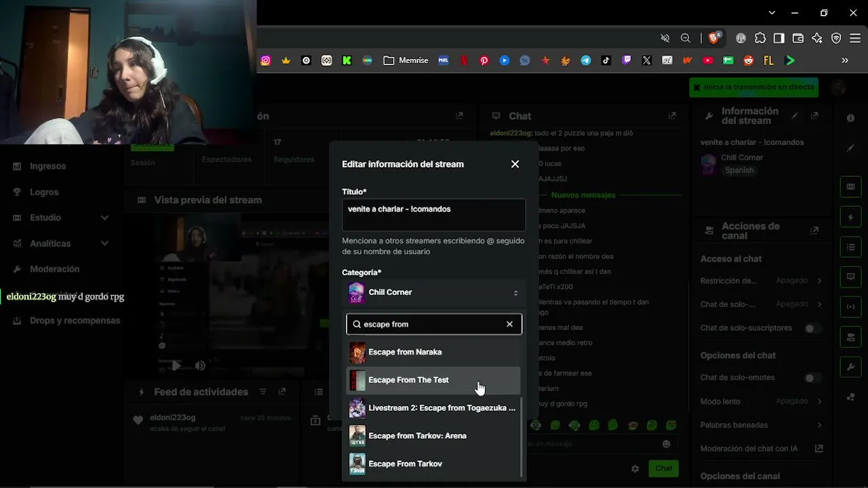Open browser tab search dropdown arrow
This screenshot has width=868, height=488.
(x=772, y=12)
